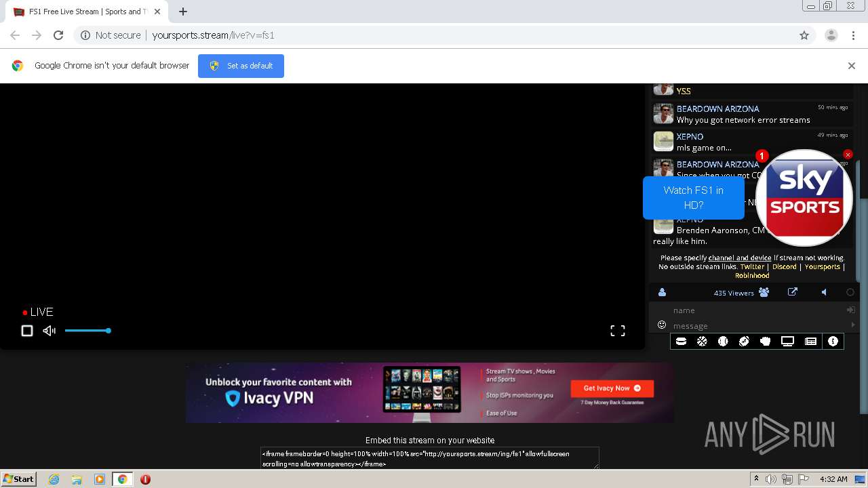
Task: Click BEARDOWN ARIZONA network error message
Action: click(x=743, y=120)
